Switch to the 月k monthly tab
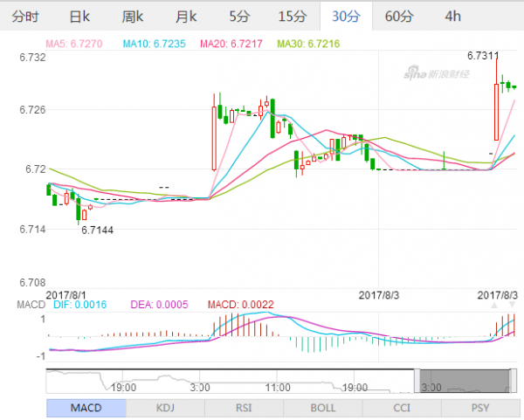 [x=186, y=16]
